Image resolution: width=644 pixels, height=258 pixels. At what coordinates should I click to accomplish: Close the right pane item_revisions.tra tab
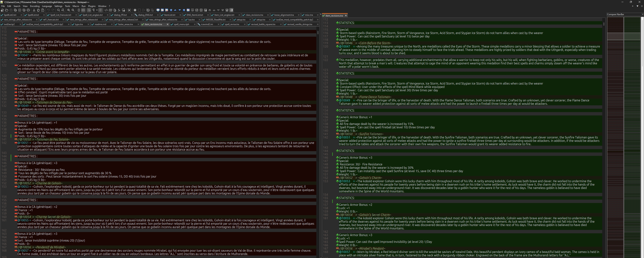(x=346, y=16)
